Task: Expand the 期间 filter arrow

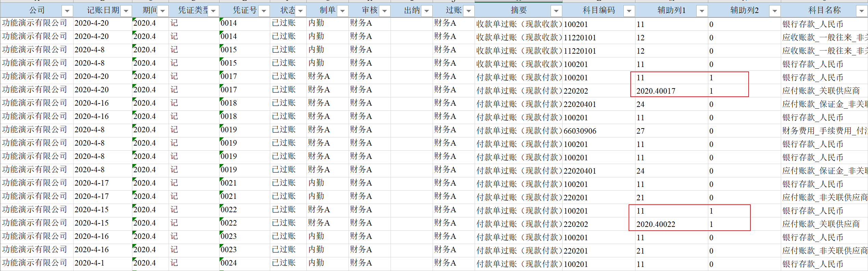Action: tap(163, 11)
